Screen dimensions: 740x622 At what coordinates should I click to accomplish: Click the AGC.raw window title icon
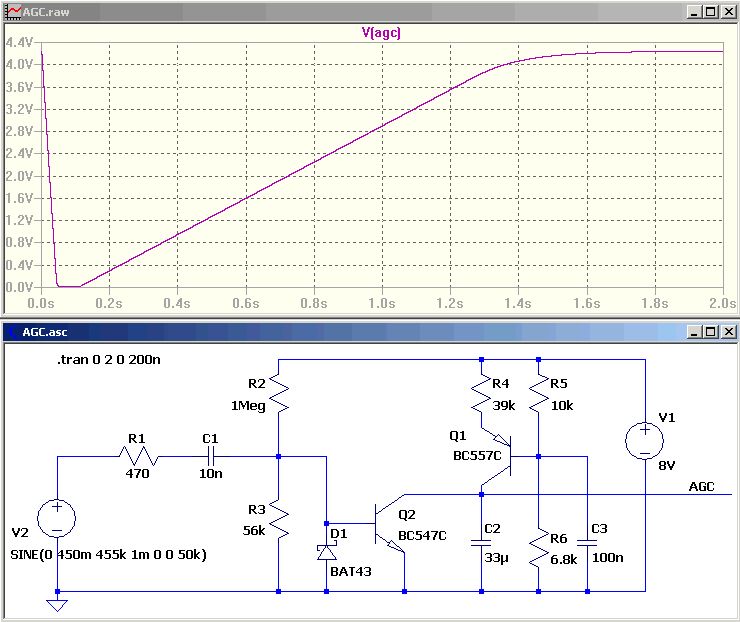(13, 12)
